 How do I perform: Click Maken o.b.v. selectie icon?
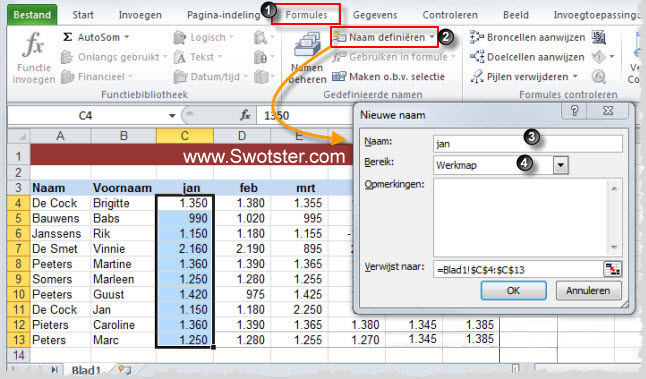point(339,76)
